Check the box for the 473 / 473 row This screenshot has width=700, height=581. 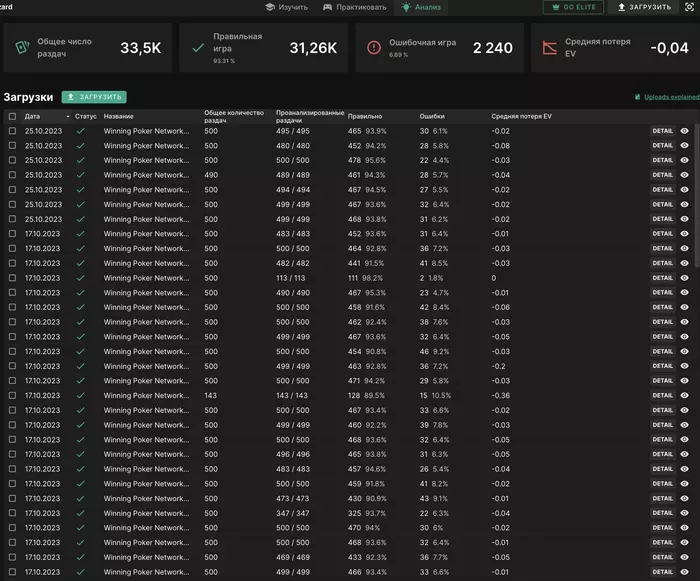[12, 498]
